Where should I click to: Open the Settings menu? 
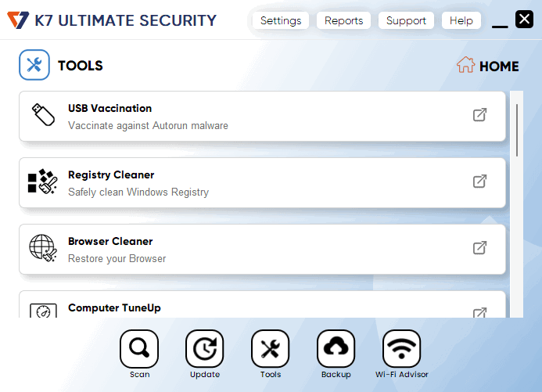pyautogui.click(x=281, y=21)
